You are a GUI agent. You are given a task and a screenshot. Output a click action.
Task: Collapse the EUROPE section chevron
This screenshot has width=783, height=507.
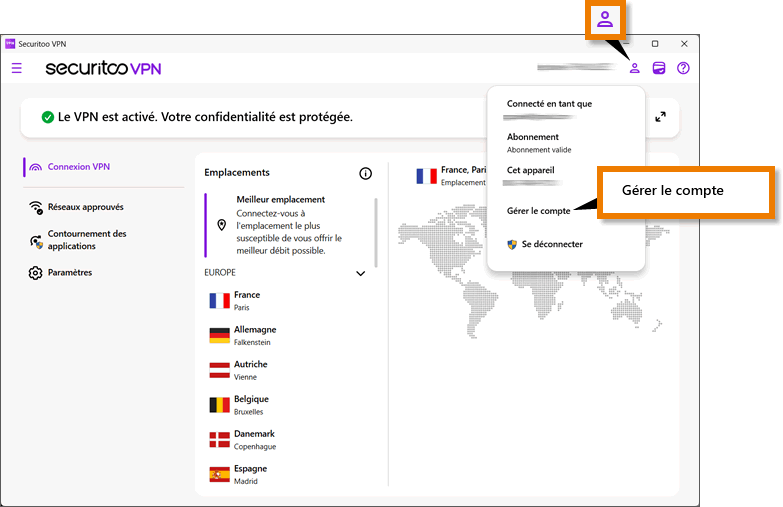pyautogui.click(x=361, y=273)
